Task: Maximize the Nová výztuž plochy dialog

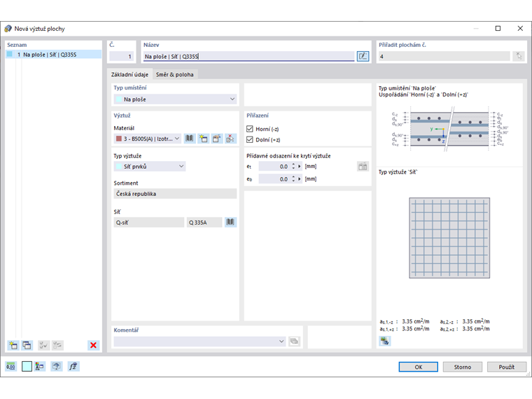Action: point(498,29)
